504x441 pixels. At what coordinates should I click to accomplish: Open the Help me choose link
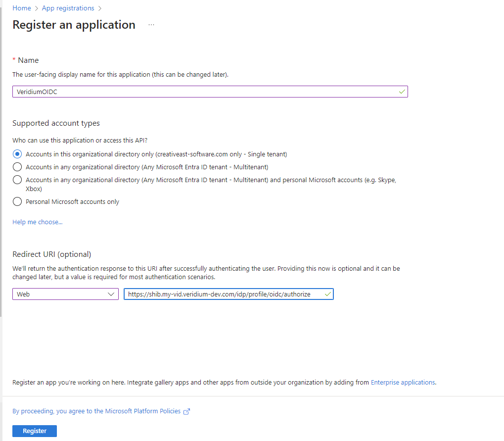38,222
